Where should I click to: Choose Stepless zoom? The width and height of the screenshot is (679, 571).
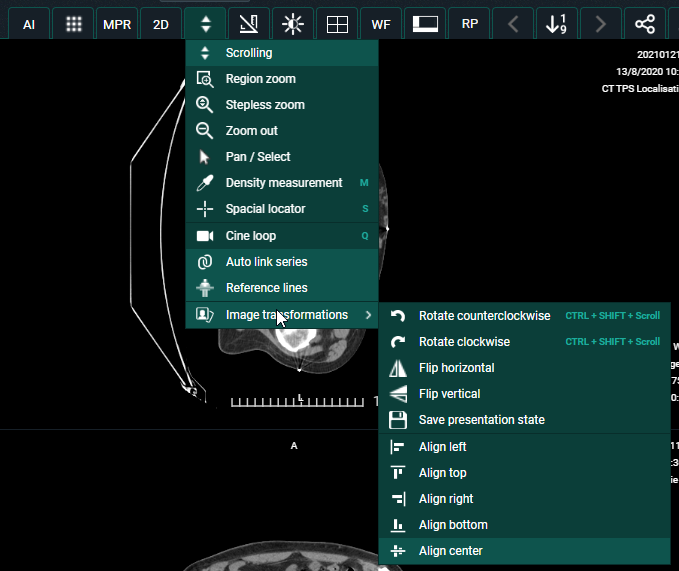point(282,105)
